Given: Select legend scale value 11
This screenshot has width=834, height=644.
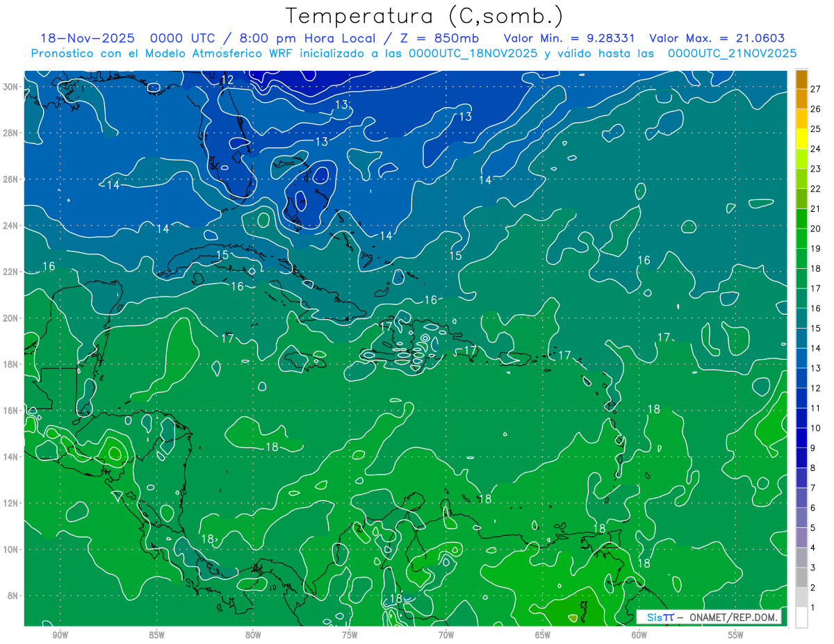Looking at the screenshot, I should [815, 408].
